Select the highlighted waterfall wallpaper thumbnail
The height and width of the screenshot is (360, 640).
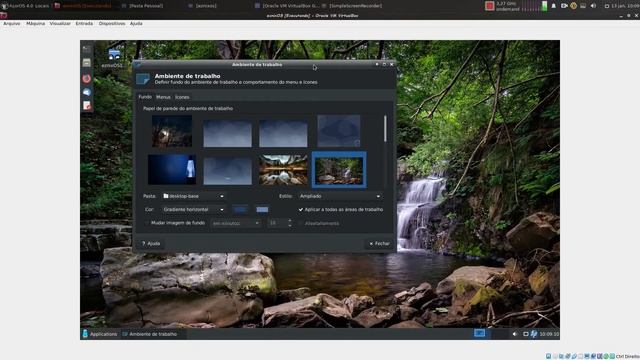339,169
